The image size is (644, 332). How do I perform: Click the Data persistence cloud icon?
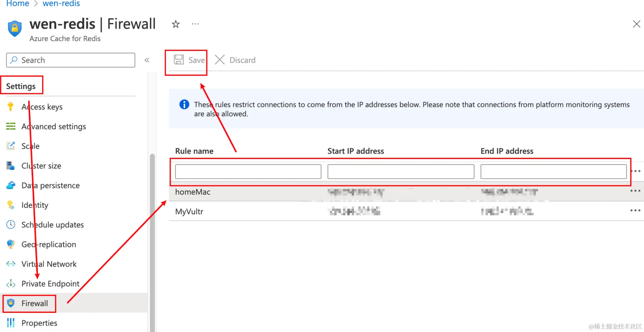11,185
